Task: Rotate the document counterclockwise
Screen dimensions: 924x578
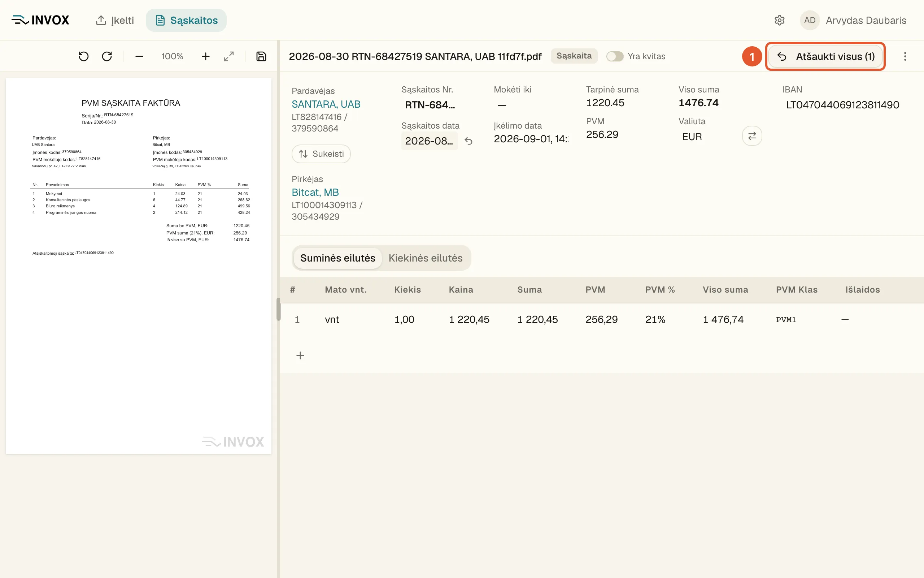Action: [x=84, y=57]
